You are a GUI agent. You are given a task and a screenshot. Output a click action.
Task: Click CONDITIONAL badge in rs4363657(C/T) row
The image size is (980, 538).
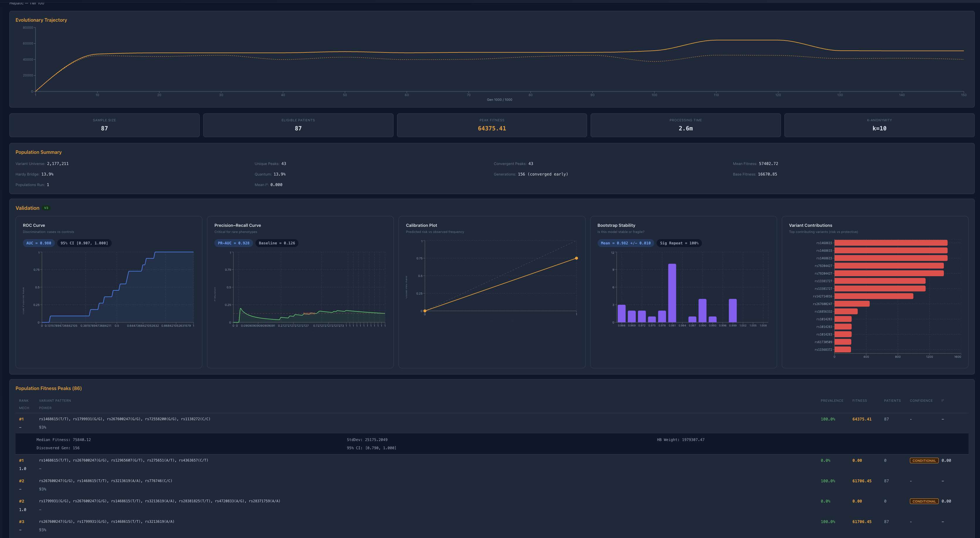[x=924, y=460]
